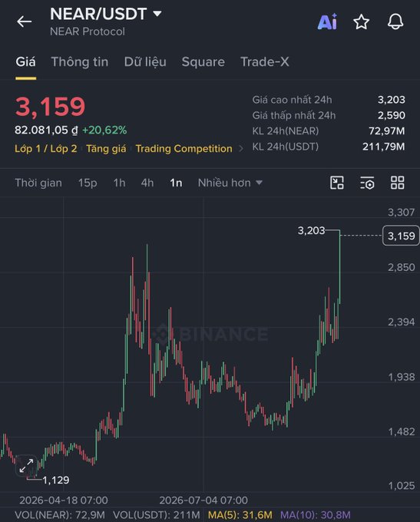Open the Tăng giá tag
Viewport: 420px width, 522px height.
click(106, 148)
